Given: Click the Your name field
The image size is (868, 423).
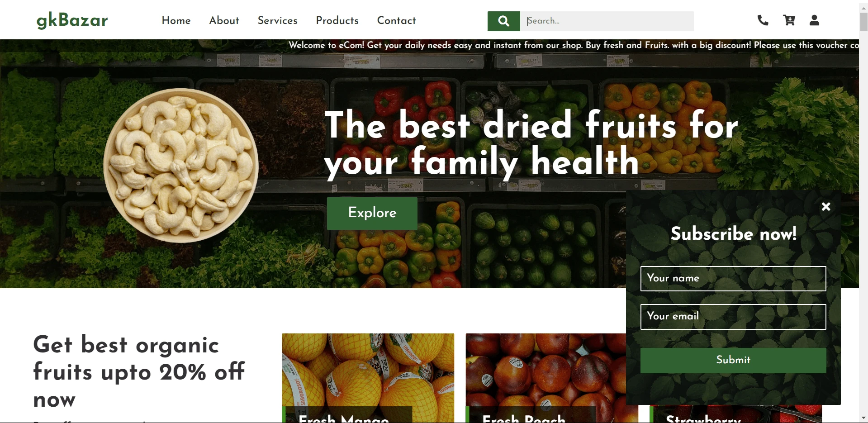Looking at the screenshot, I should coord(733,279).
